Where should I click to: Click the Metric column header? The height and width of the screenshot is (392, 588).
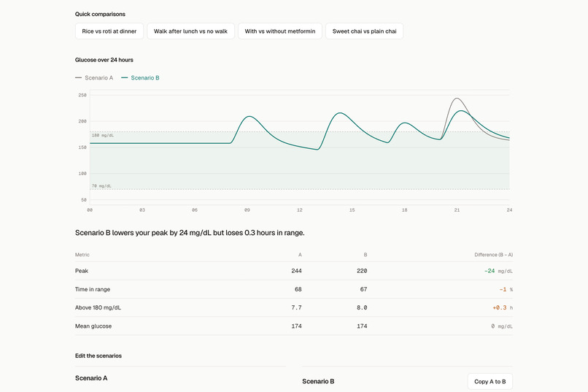(x=82, y=255)
